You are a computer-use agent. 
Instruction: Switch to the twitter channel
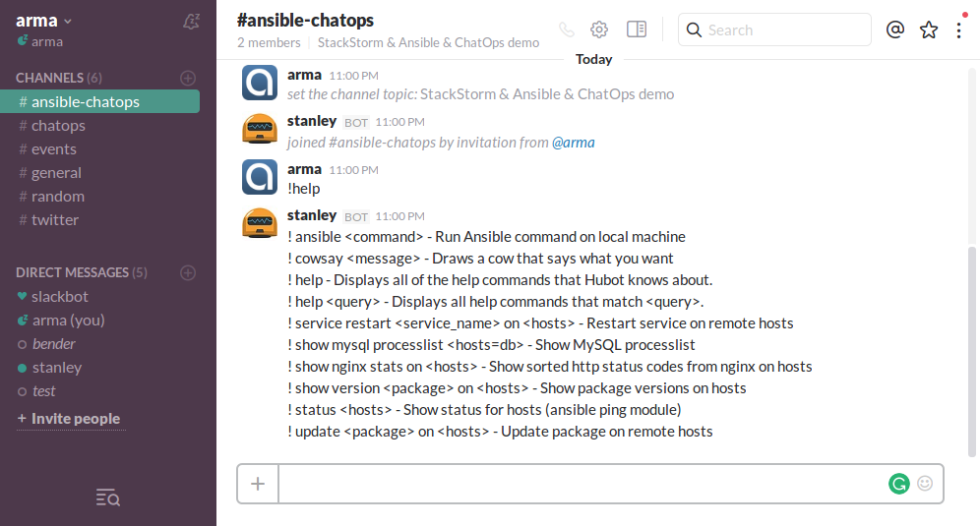[54, 220]
